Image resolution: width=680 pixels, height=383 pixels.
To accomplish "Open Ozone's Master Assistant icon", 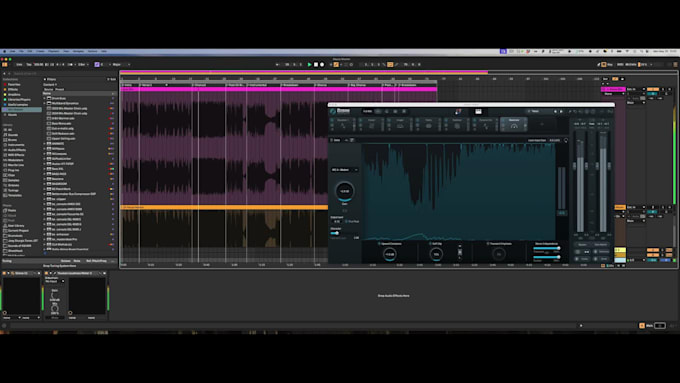I will click(x=458, y=111).
